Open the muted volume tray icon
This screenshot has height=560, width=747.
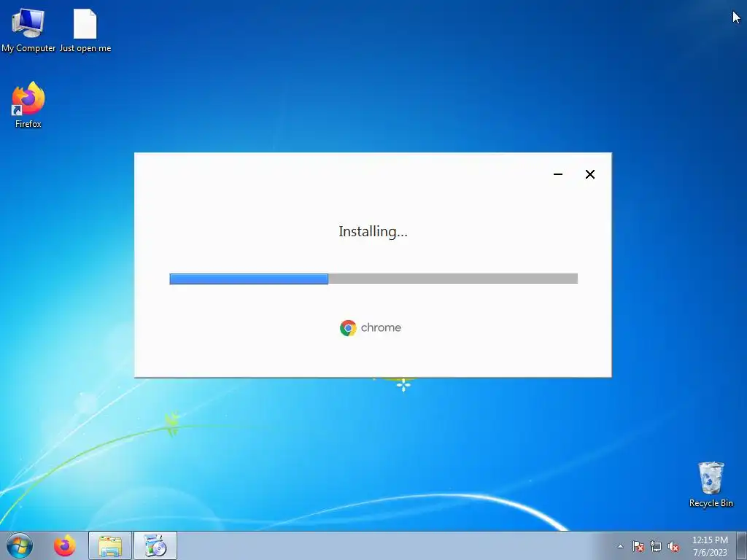(x=673, y=546)
